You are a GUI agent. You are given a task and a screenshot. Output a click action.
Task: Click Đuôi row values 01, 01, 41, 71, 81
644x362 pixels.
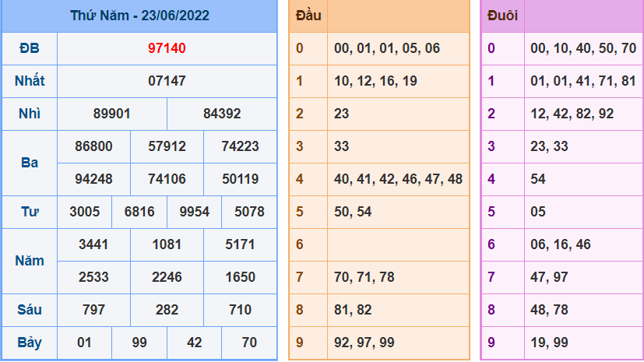point(583,81)
